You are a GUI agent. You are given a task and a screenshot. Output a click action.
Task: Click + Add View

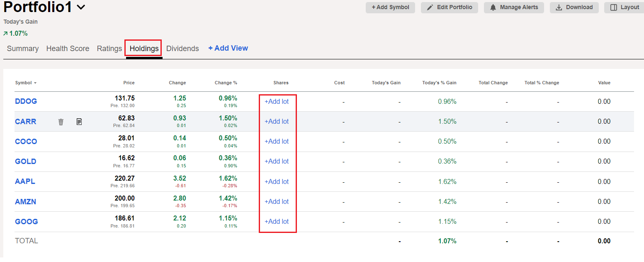(x=228, y=48)
